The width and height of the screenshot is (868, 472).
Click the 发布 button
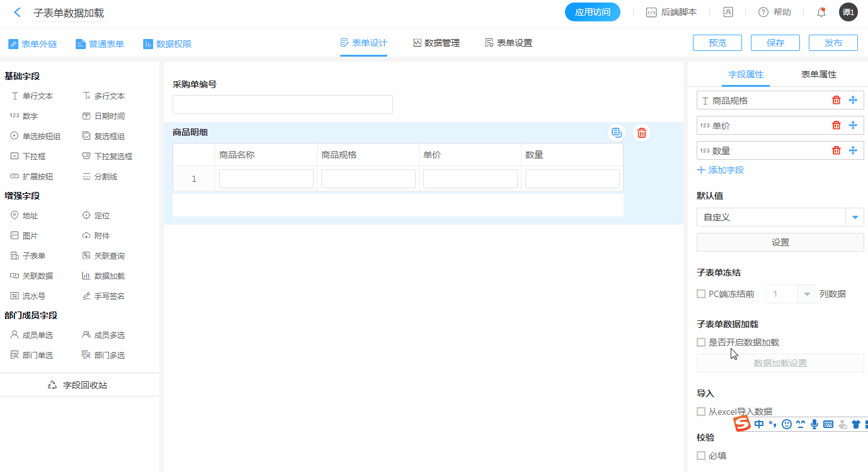click(x=833, y=43)
